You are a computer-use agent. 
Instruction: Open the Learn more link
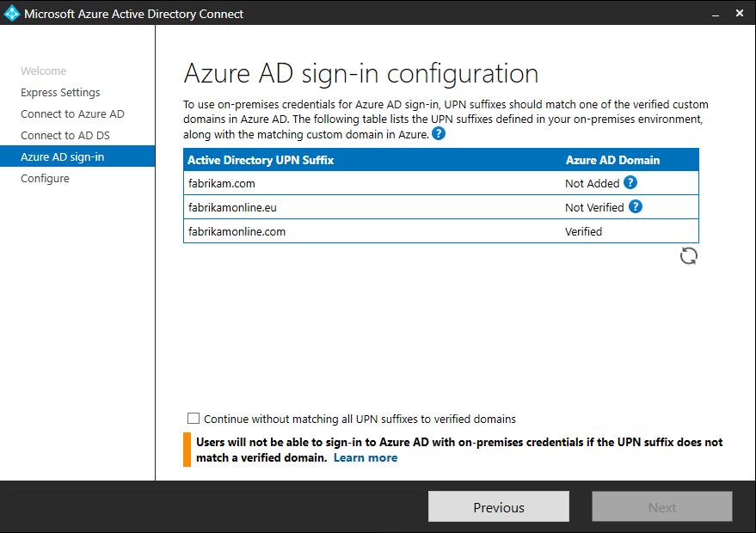coord(366,458)
